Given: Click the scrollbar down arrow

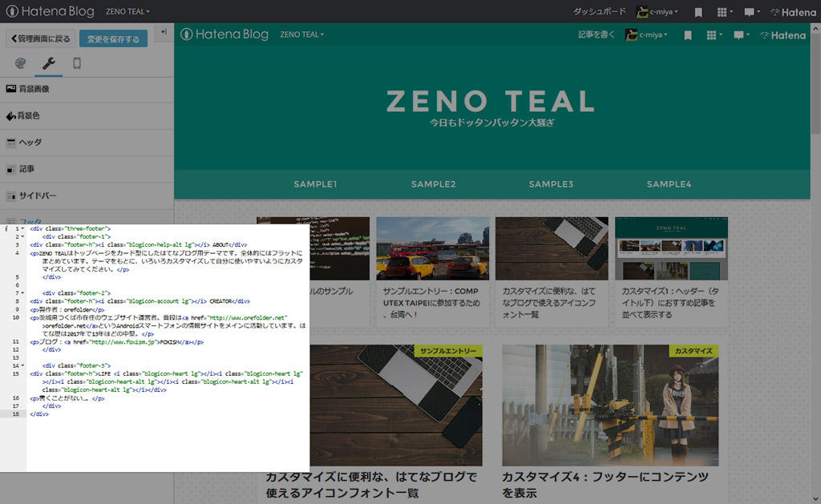Looking at the screenshot, I should click(x=815, y=499).
